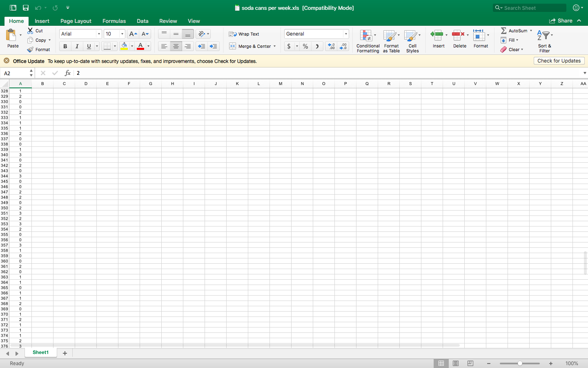Dismiss the Office Update notification

click(7, 61)
